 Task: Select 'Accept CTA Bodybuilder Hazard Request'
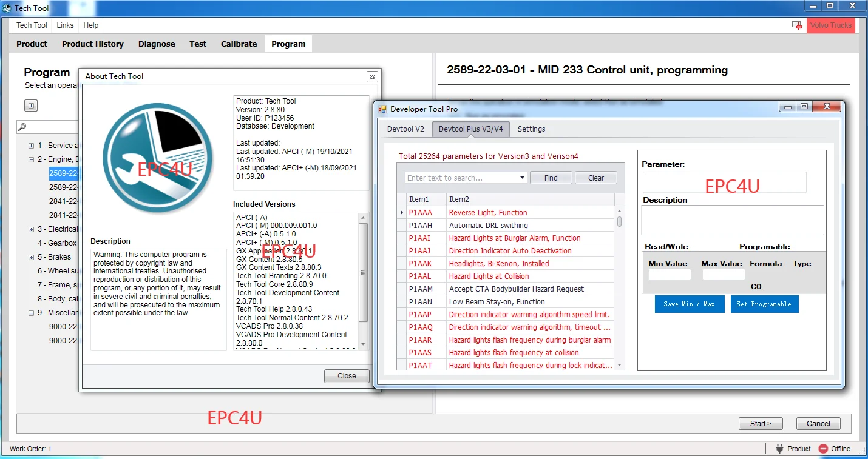517,289
